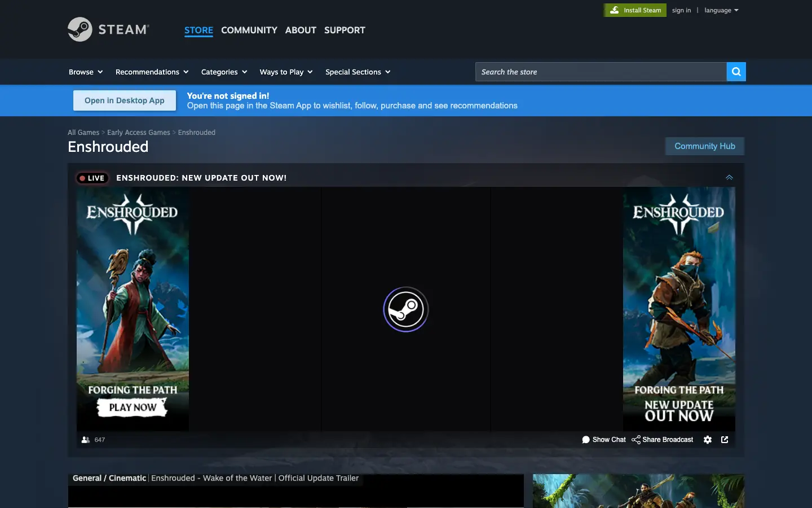Click the left Enshrouded Play Now banner
This screenshot has height=508, width=812.
[133, 309]
